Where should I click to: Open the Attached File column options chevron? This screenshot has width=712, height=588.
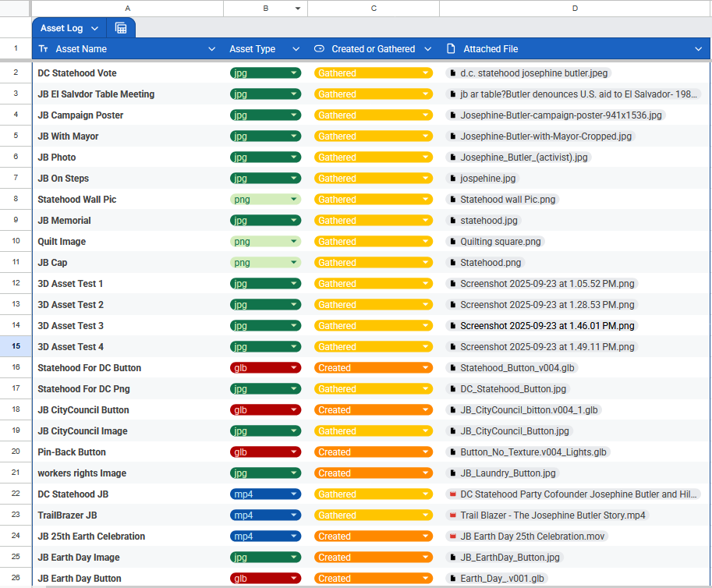[698, 49]
